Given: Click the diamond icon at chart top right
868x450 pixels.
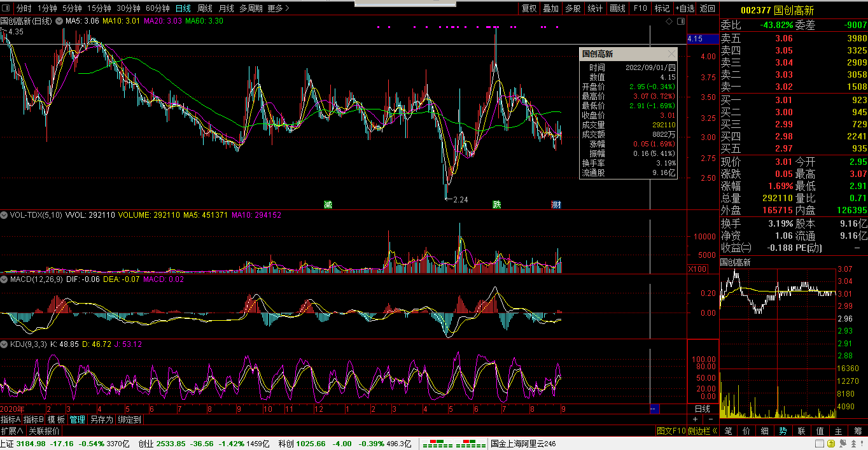Looking at the screenshot, I should tap(669, 22).
